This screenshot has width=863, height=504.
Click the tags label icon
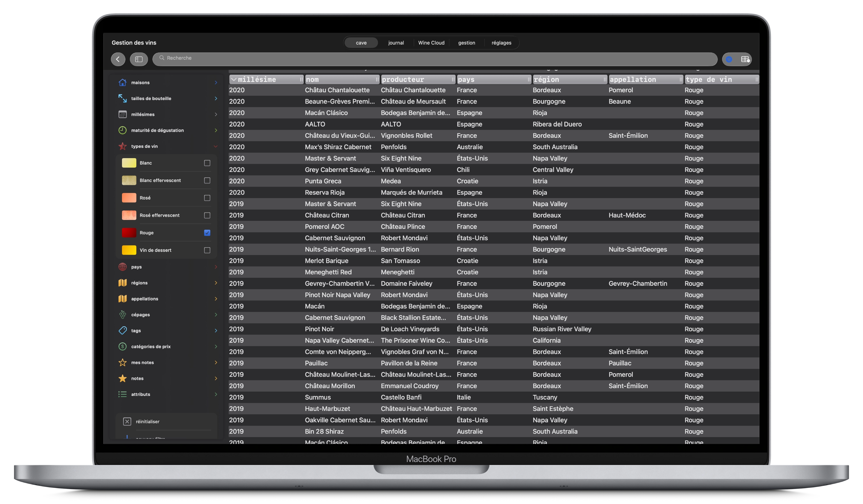pyautogui.click(x=122, y=331)
